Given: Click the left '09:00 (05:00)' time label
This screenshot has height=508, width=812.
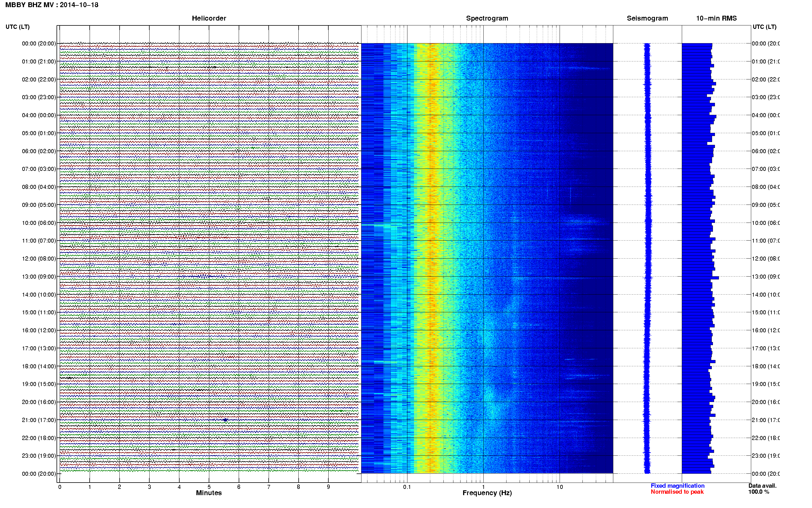Looking at the screenshot, I should click(x=39, y=205).
